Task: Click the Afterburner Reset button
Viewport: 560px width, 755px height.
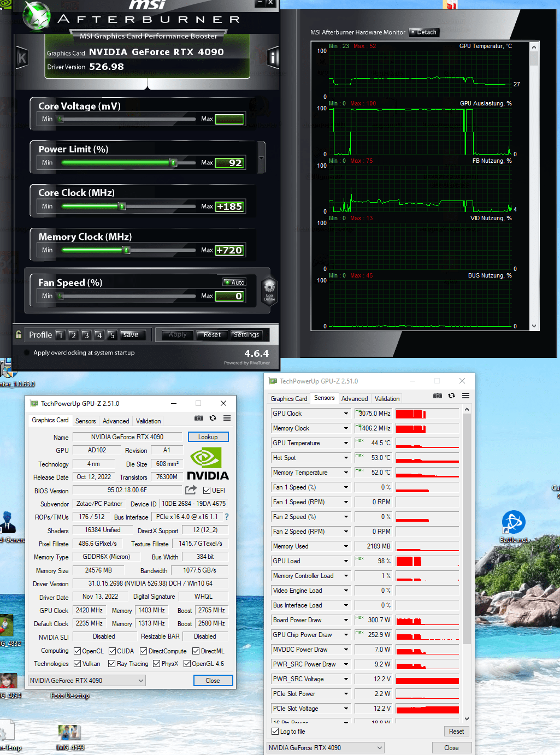Action: [x=212, y=335]
